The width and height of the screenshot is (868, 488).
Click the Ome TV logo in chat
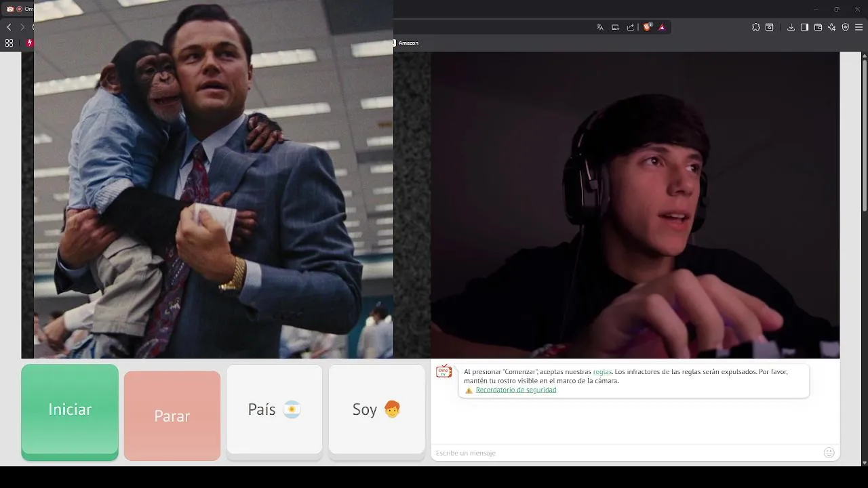(x=443, y=371)
